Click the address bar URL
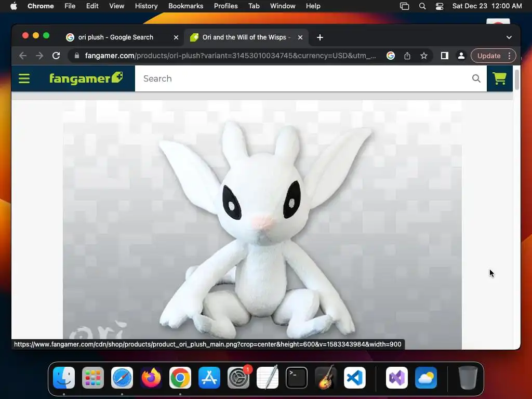The image size is (532, 399). click(230, 56)
